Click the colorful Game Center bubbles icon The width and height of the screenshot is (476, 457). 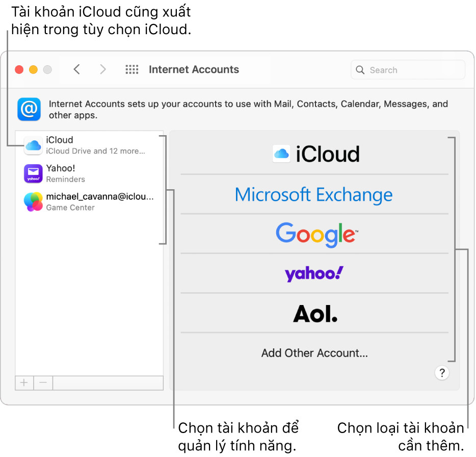[x=33, y=202]
